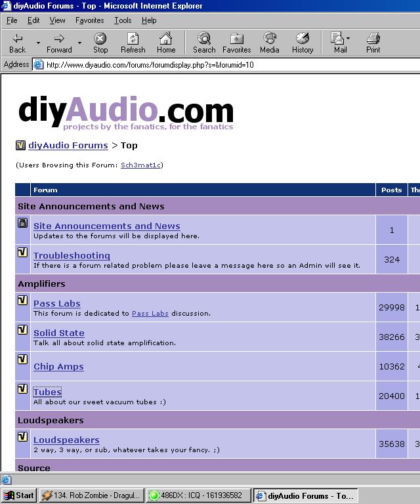Click the 324 posts count for Troubleshooting
Image resolution: width=420 pixels, height=504 pixels.
click(x=391, y=259)
